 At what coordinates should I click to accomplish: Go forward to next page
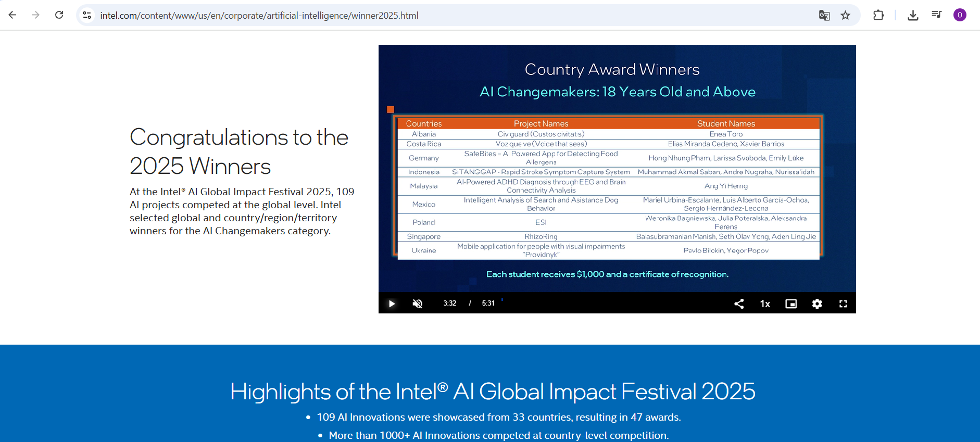[35, 15]
